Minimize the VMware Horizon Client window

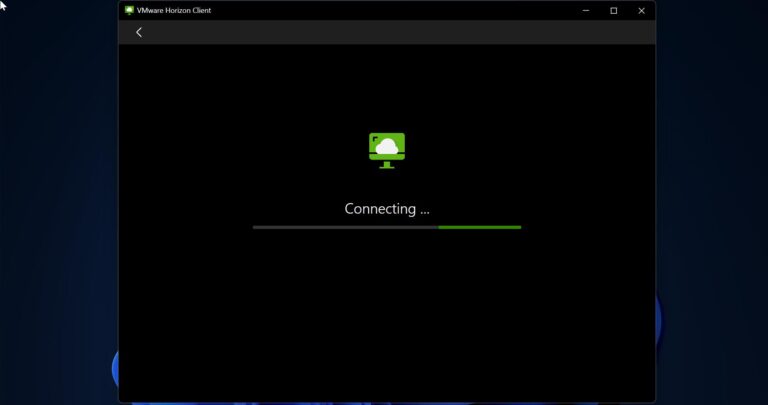pos(586,10)
